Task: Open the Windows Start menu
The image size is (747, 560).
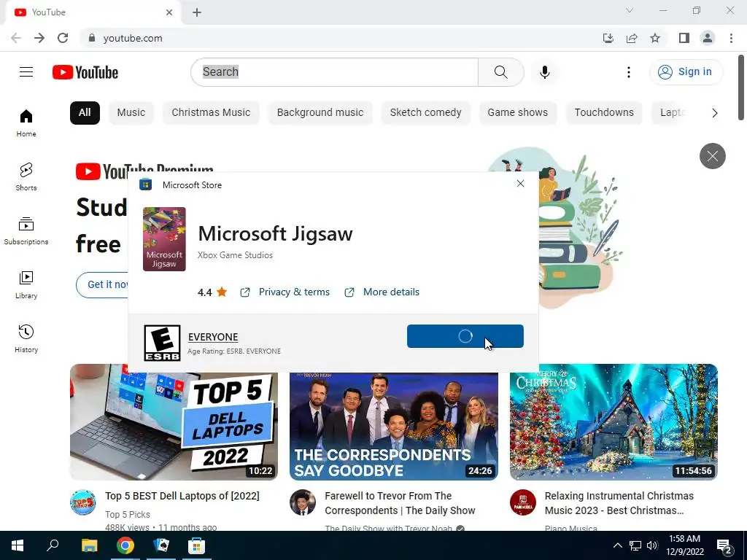Action: (18, 545)
